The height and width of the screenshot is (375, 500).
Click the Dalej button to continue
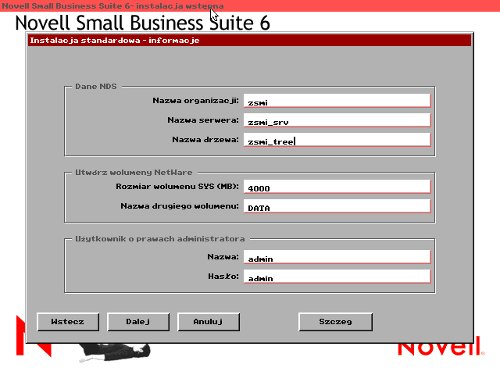[x=138, y=322]
